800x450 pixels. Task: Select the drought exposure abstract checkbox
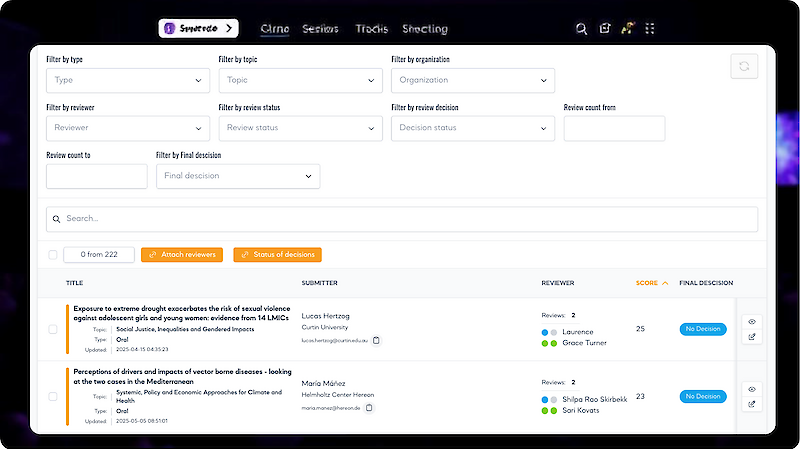click(53, 329)
